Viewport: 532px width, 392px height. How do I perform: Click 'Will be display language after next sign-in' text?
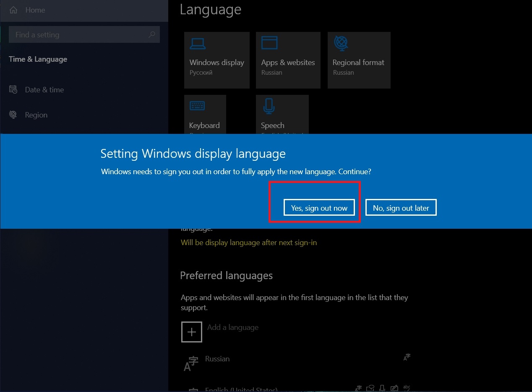[x=249, y=243]
